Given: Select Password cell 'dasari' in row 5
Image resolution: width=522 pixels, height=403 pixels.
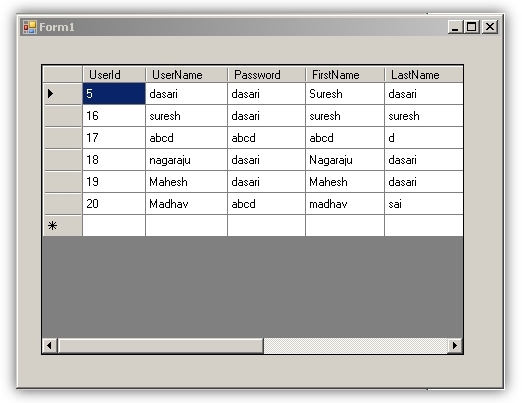Looking at the screenshot, I should 267,94.
